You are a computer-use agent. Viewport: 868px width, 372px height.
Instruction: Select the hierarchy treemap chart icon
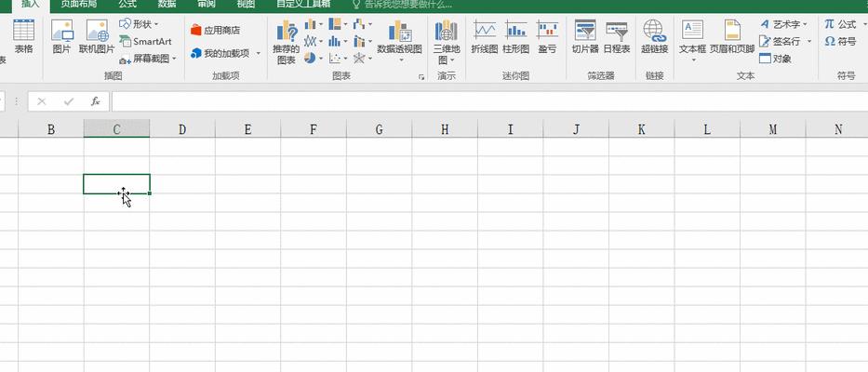coord(335,24)
